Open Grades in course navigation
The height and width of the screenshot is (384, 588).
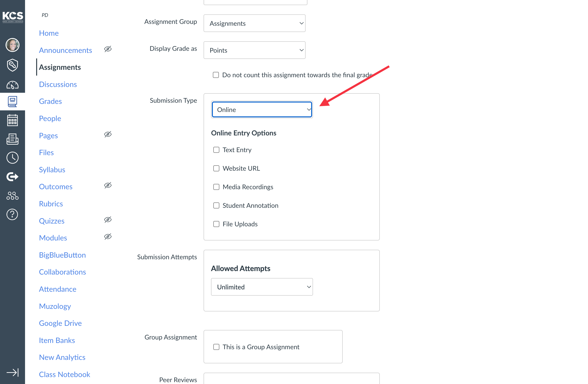50,101
